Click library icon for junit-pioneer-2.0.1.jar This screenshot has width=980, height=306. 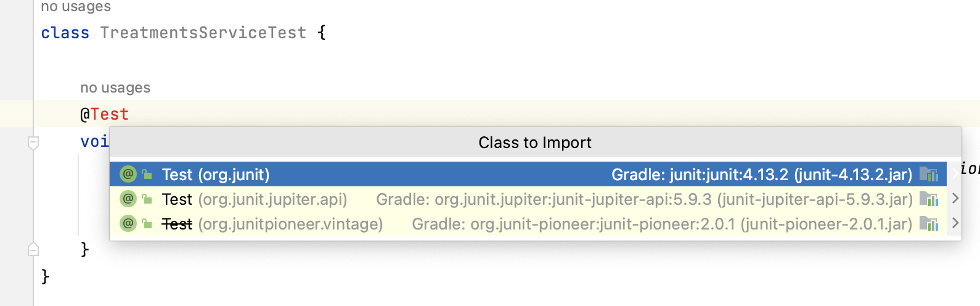[929, 223]
